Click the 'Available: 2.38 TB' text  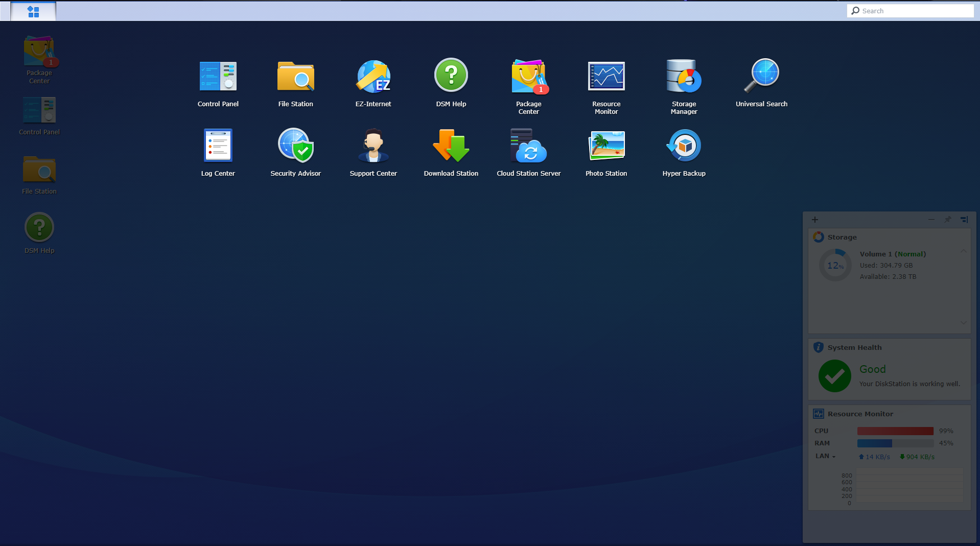tap(888, 276)
